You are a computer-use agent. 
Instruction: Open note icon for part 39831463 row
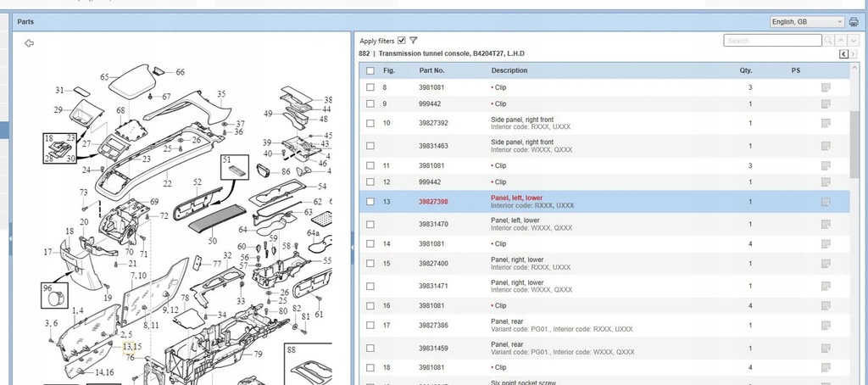(x=826, y=146)
